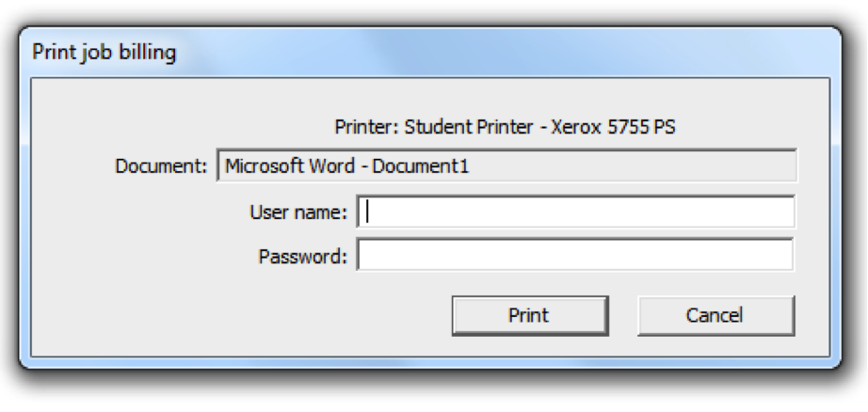
Task: Click the "Document:" label
Action: point(160,167)
